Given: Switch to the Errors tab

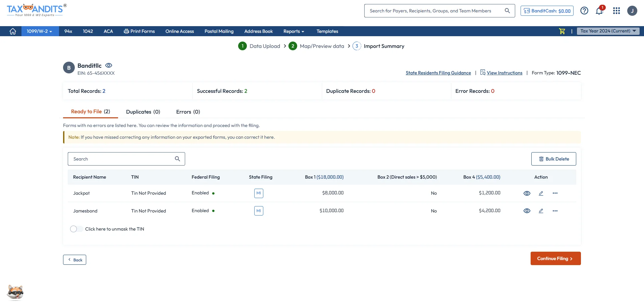Looking at the screenshot, I should (x=188, y=112).
